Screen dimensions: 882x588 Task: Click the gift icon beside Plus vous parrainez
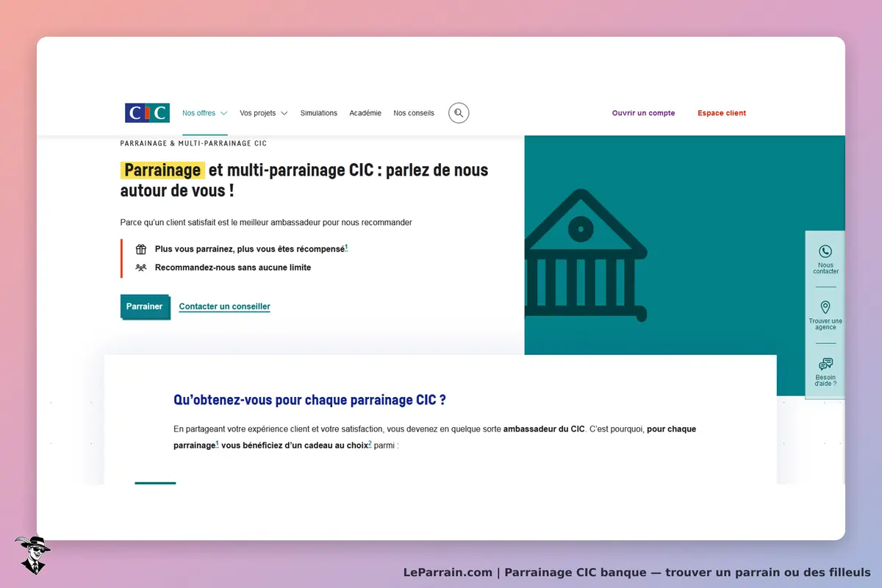point(141,249)
